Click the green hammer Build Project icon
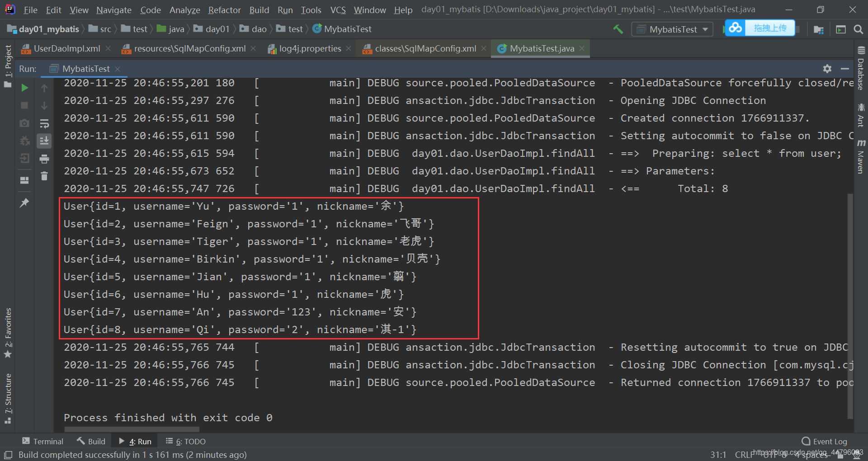This screenshot has height=461, width=868. click(618, 29)
